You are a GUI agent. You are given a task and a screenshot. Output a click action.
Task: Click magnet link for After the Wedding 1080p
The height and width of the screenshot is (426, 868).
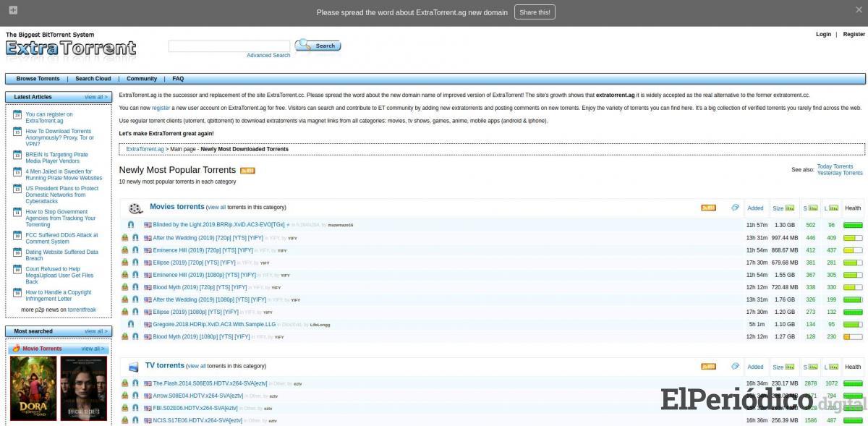click(x=135, y=299)
